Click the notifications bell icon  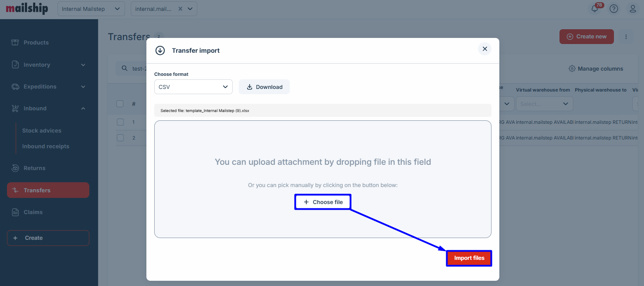point(595,9)
